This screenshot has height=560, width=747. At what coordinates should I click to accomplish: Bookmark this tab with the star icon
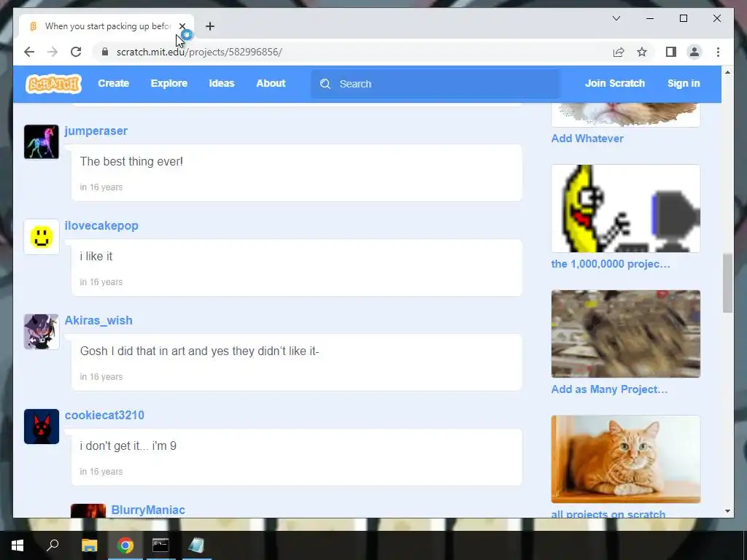pyautogui.click(x=642, y=52)
